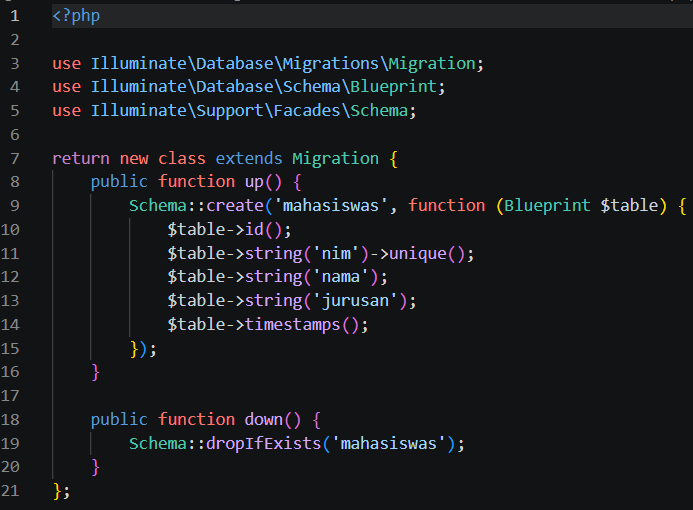Click the 'return' keyword on line 7
This screenshot has height=510, width=693.
81,158
